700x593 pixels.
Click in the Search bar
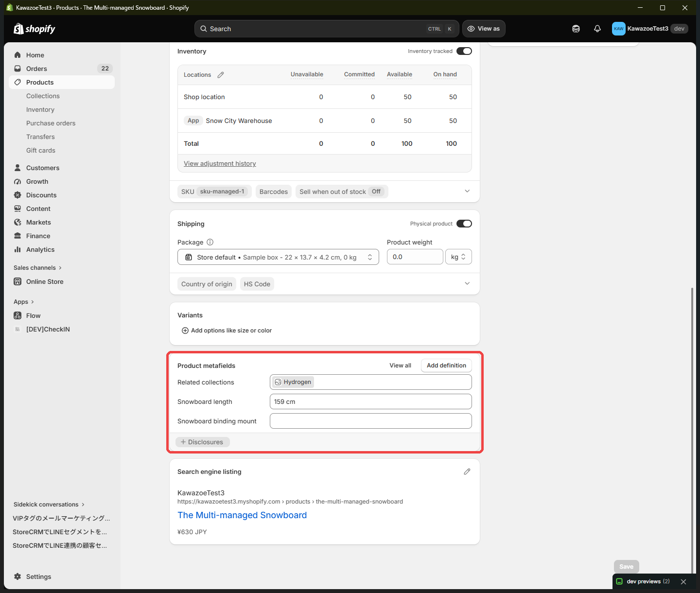pos(327,29)
